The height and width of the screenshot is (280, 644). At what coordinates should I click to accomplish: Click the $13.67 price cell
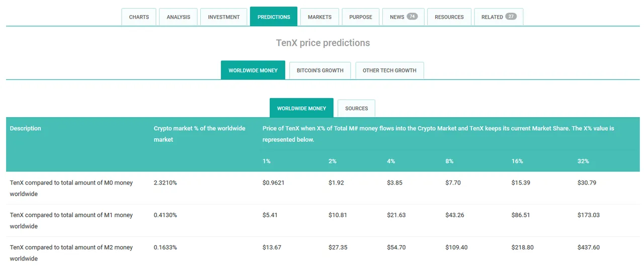pyautogui.click(x=272, y=247)
